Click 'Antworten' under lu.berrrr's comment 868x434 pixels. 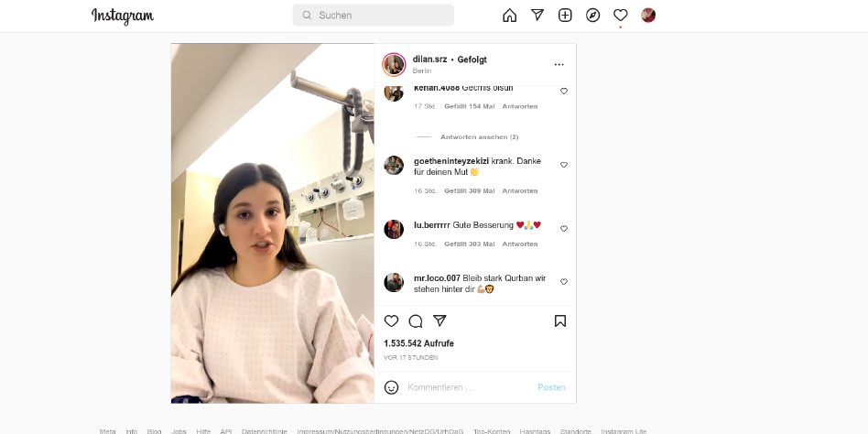[520, 244]
